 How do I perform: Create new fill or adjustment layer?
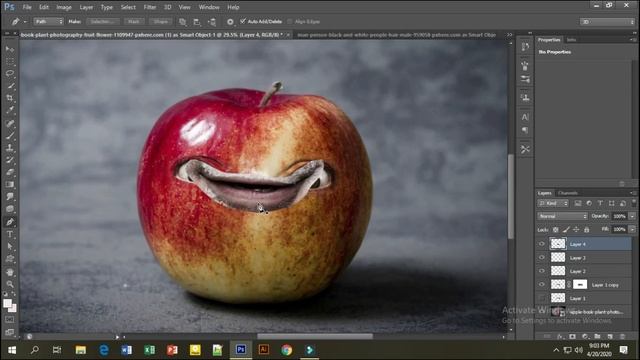pyautogui.click(x=585, y=336)
